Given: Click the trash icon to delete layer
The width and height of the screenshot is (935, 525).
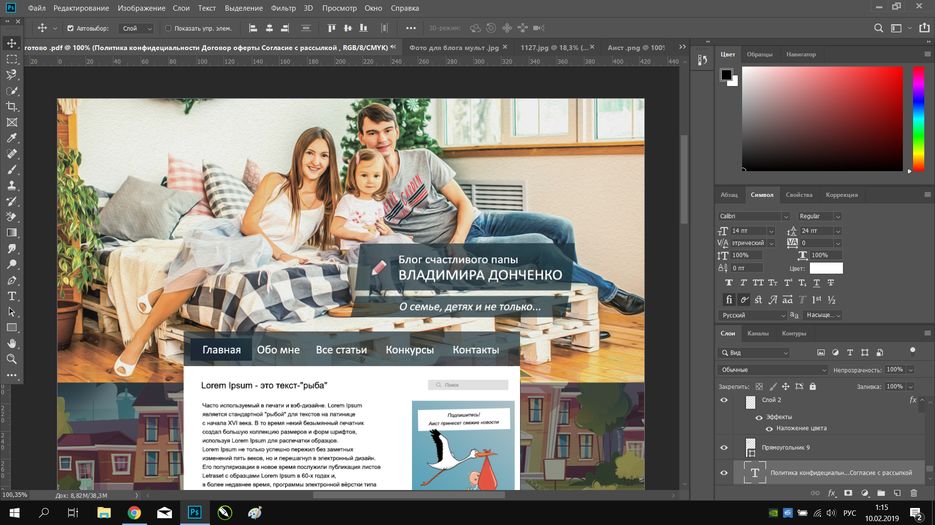Looking at the screenshot, I should pyautogui.click(x=914, y=493).
